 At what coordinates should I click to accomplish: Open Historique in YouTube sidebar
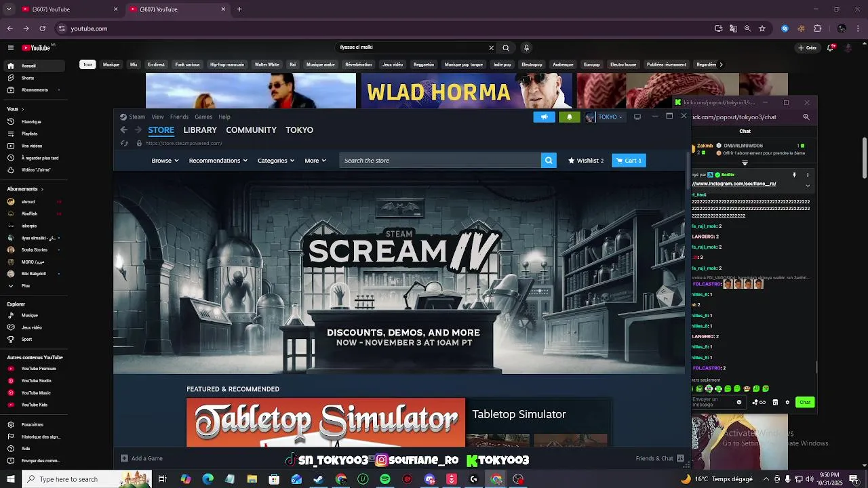[31, 122]
